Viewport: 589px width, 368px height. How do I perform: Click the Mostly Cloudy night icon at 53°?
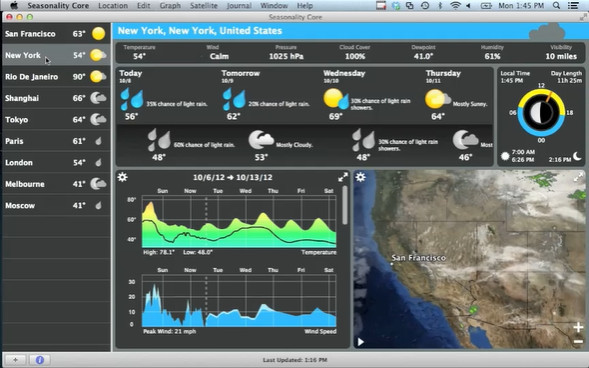coord(261,140)
